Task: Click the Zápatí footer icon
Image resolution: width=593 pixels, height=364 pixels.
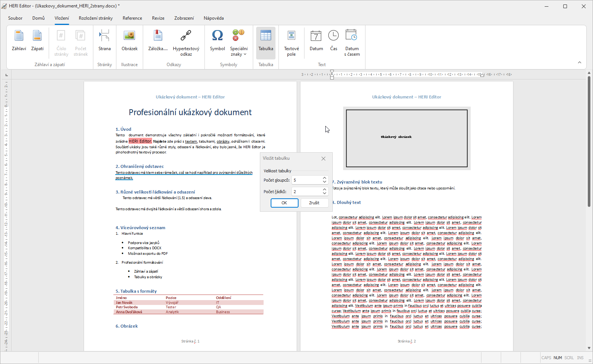Action: coord(37,40)
